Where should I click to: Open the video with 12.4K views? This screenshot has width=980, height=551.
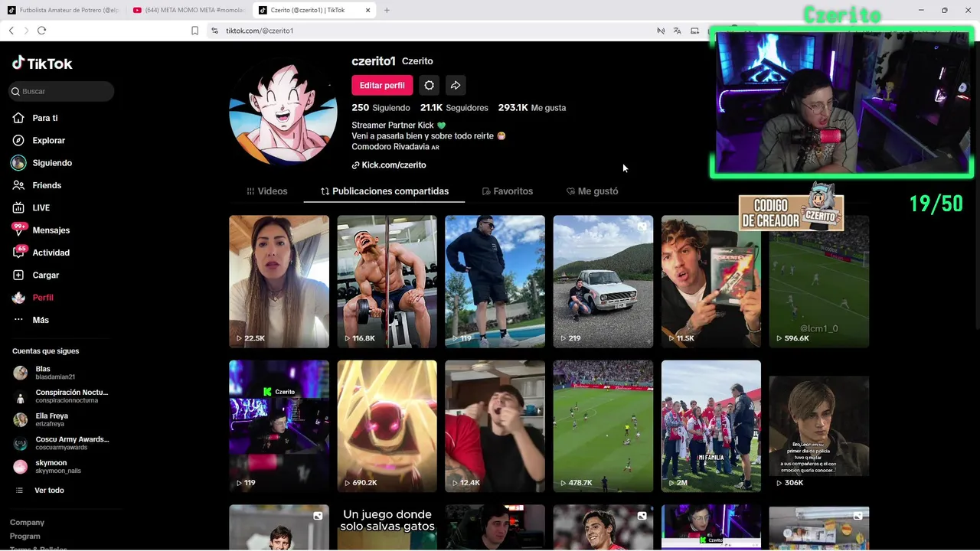coord(495,426)
